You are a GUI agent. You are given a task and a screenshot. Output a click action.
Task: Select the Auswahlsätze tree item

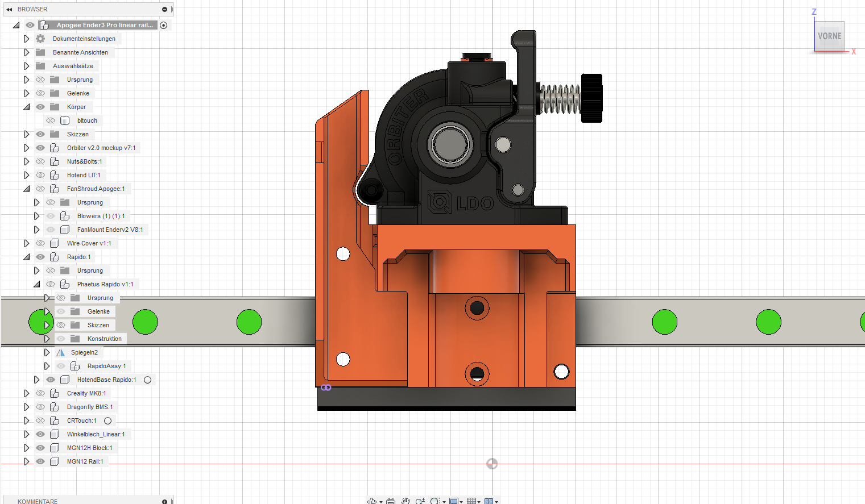[x=73, y=66]
